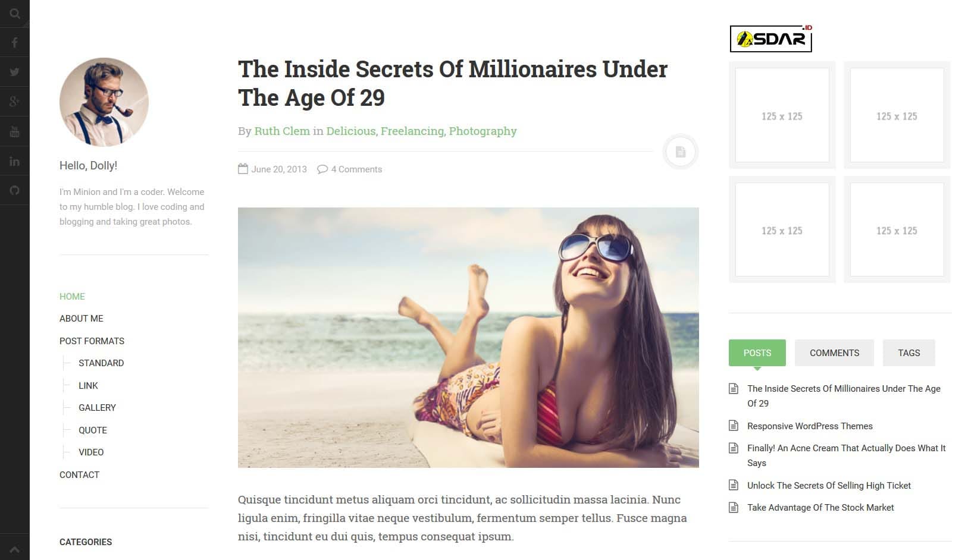Open the About Me menu item
Viewport: 965px width, 560px height.
(x=82, y=319)
